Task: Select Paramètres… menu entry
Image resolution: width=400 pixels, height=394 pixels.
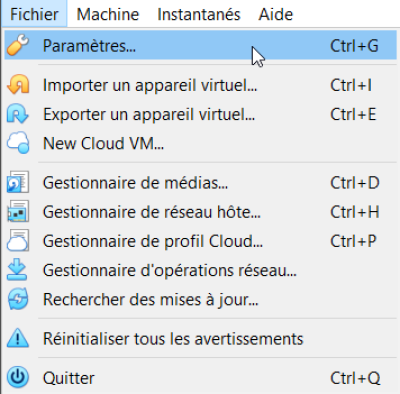Action: (201, 45)
